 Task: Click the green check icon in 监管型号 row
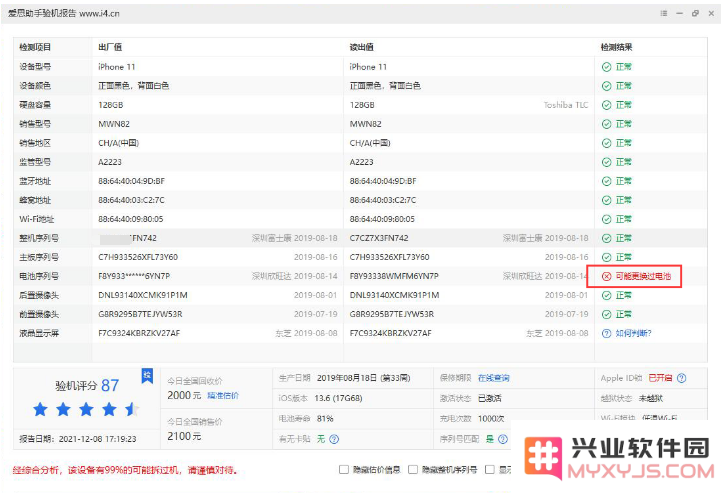606,162
